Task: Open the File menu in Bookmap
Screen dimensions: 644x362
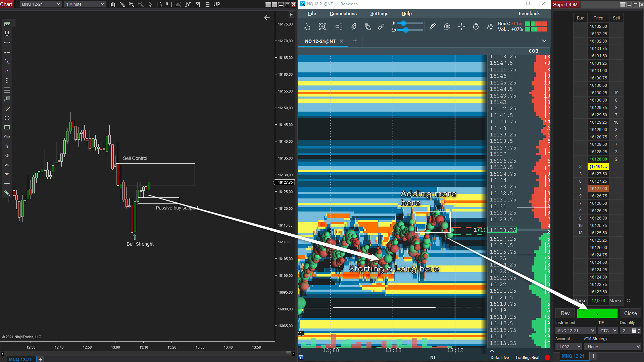Action: [x=312, y=13]
